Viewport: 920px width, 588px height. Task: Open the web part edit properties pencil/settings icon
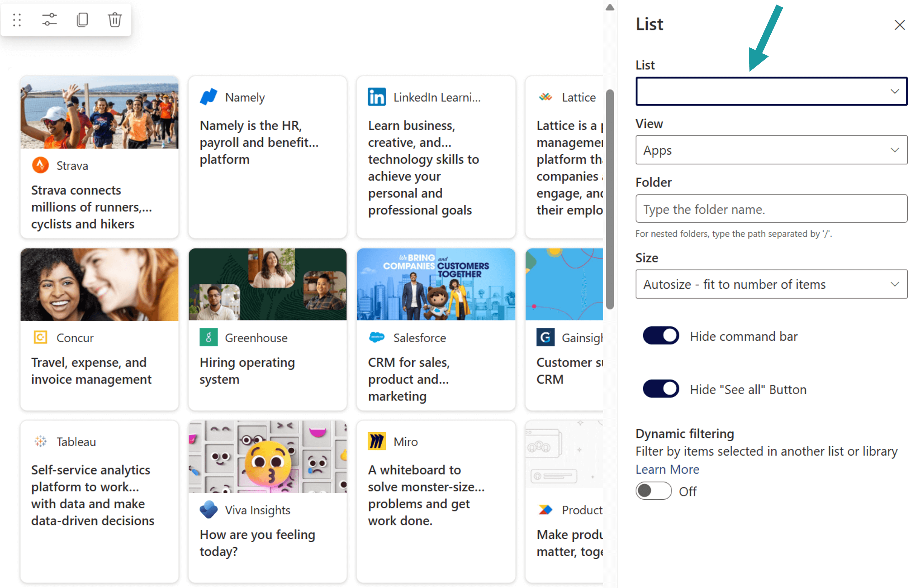click(x=49, y=20)
